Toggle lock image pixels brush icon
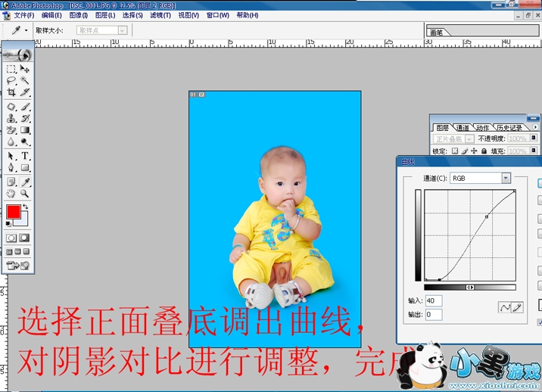 tap(465, 151)
